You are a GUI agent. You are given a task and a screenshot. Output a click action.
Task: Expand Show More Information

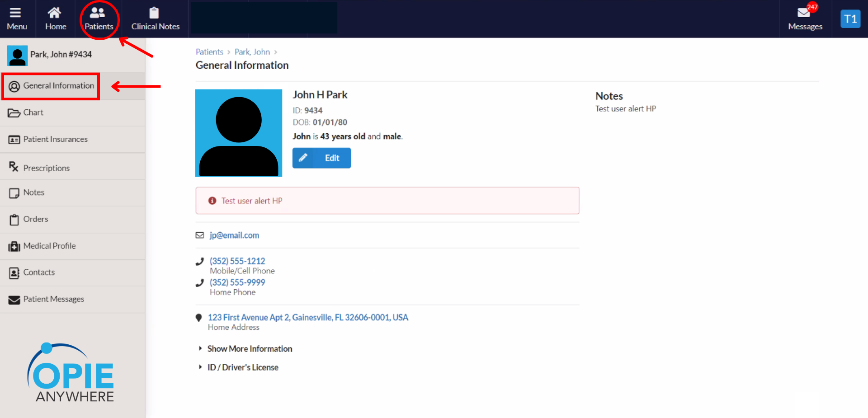pos(250,348)
